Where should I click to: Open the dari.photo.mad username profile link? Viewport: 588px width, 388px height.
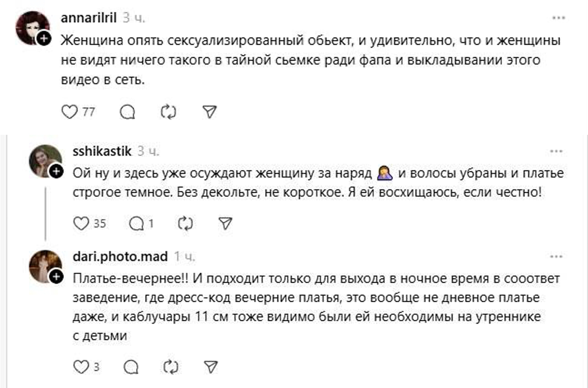click(120, 257)
